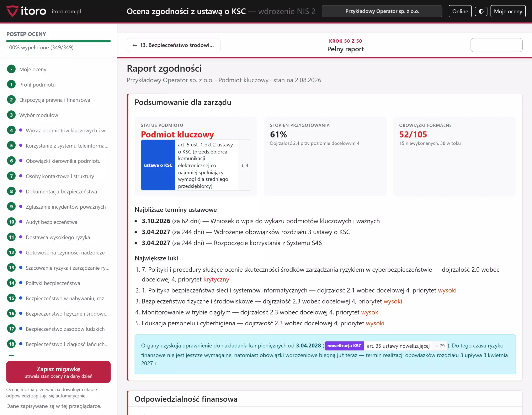
Task: Open step 16 Bezpieczeństwo fizyczne i środowi...
Action: tap(58, 313)
